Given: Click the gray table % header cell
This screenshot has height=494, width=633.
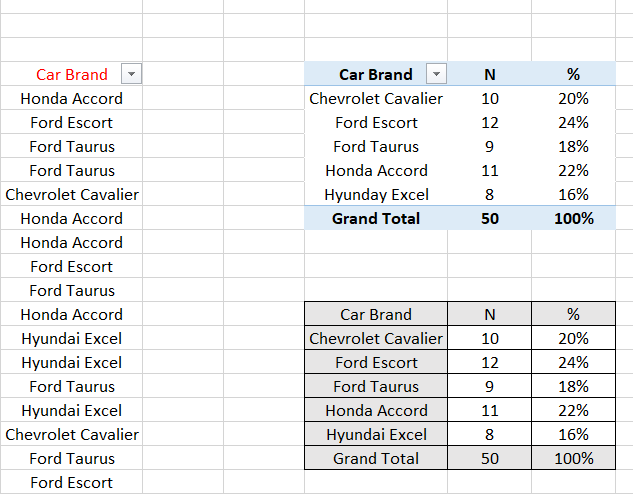Looking at the screenshot, I should click(x=573, y=314).
